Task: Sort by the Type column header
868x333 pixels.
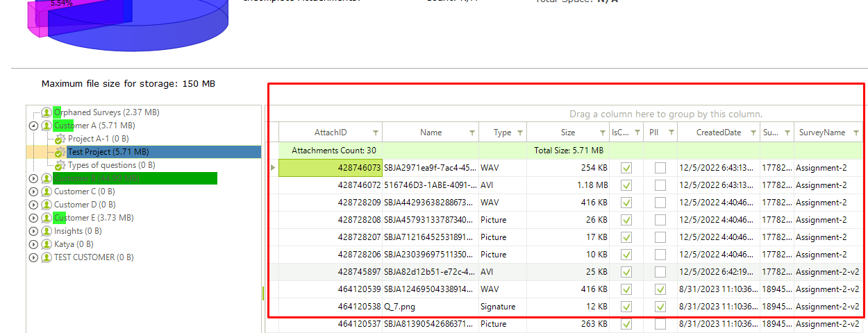Action: coord(503,133)
